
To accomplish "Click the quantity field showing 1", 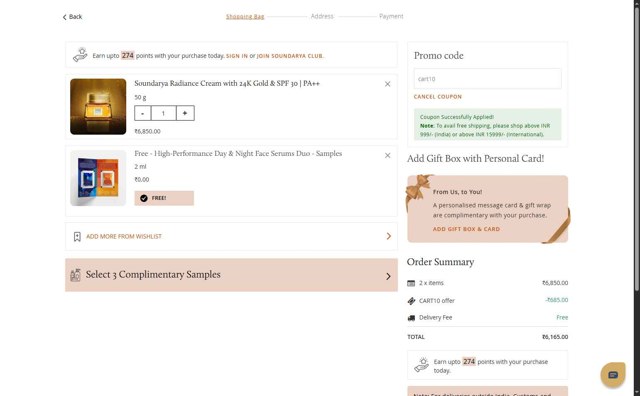I will coord(164,113).
